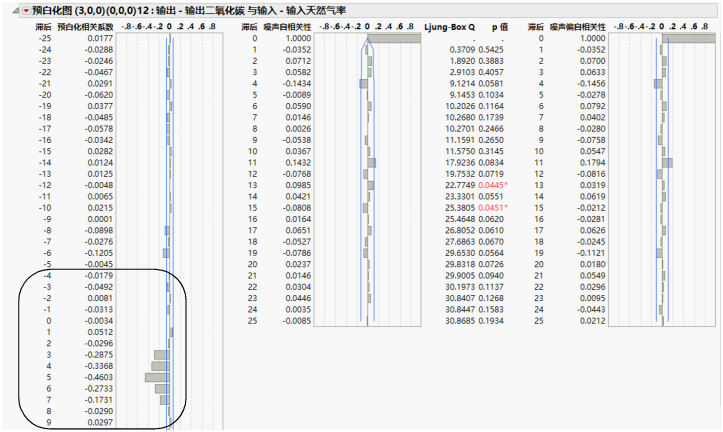Screen dimensions: 723x432
Task: Select the p 值 column header
Action: coord(499,27)
